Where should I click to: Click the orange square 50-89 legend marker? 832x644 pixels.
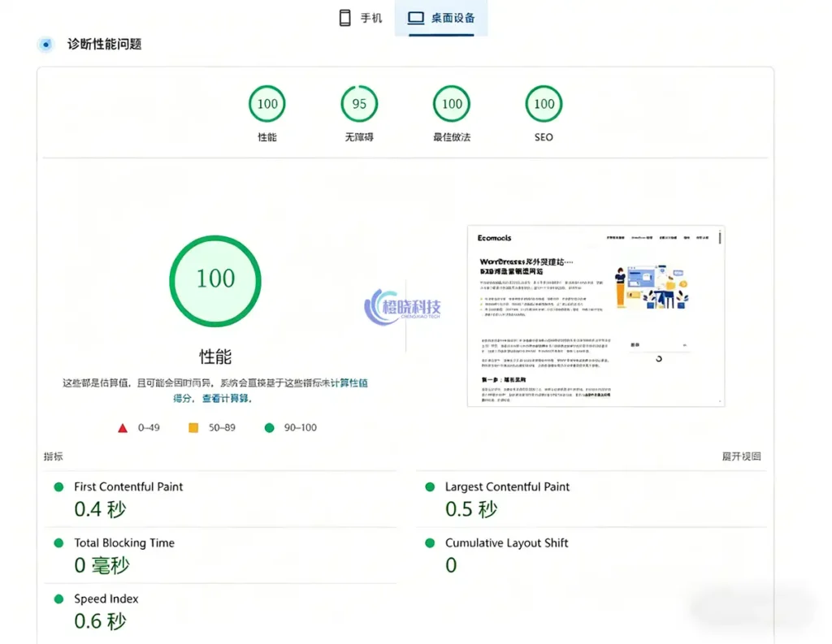coord(193,427)
